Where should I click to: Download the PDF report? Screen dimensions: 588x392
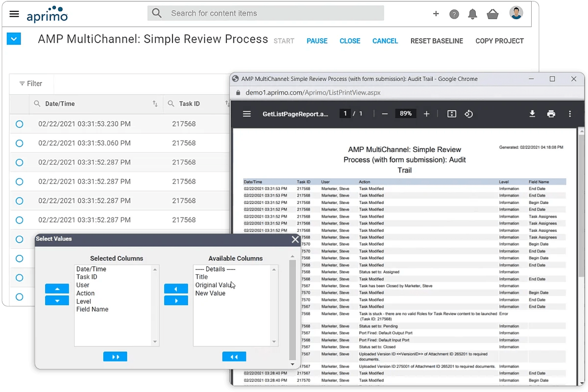click(x=532, y=114)
